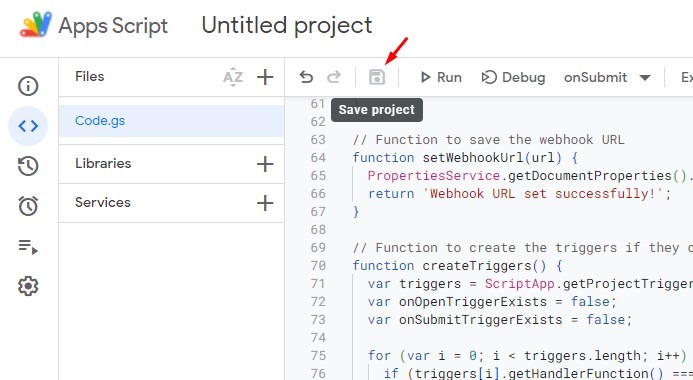This screenshot has height=380, width=693.
Task: Click the Undo arrow icon
Action: click(306, 77)
